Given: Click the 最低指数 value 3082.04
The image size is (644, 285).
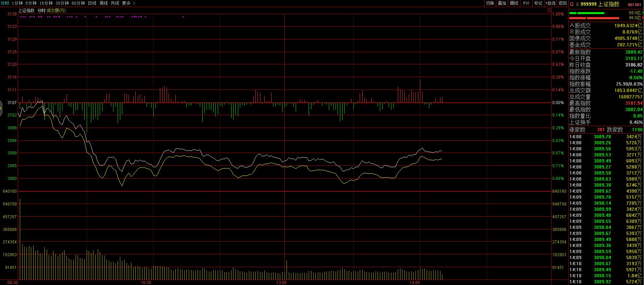Looking at the screenshot, I should pos(634,109).
